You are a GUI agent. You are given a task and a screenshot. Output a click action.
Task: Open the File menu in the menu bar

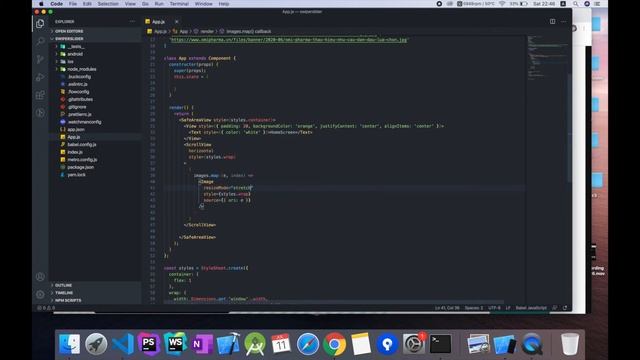point(73,4)
